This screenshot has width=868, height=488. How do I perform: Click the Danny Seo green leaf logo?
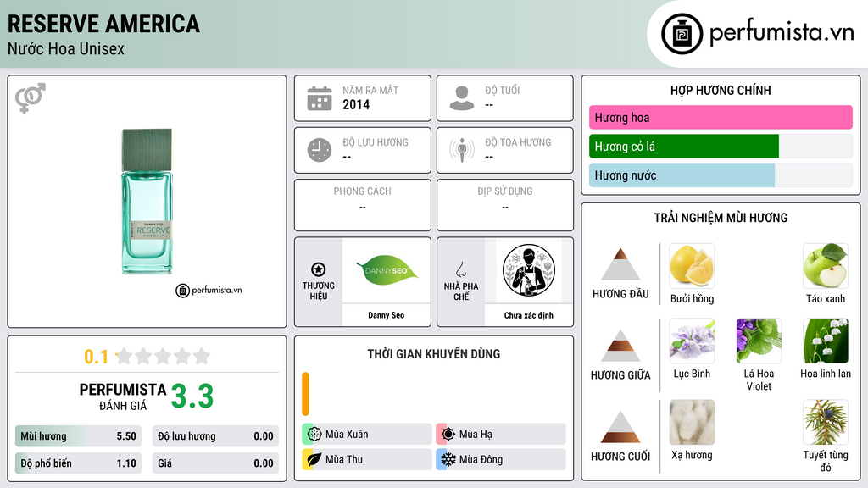(387, 270)
